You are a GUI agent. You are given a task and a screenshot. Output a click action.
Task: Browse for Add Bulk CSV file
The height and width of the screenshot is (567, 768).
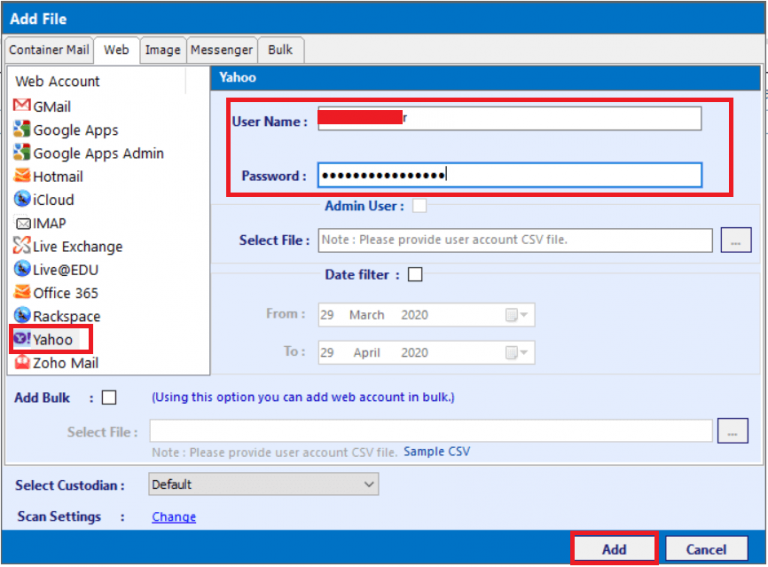[x=732, y=431]
